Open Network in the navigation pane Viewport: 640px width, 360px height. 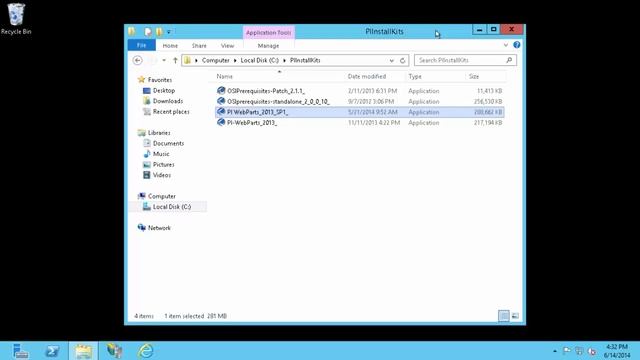point(159,228)
